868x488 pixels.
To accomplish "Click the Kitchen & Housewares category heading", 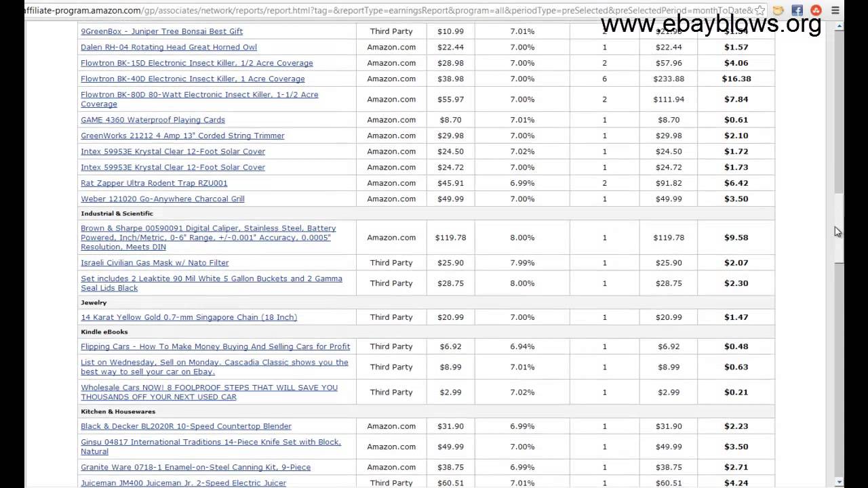I will point(118,411).
